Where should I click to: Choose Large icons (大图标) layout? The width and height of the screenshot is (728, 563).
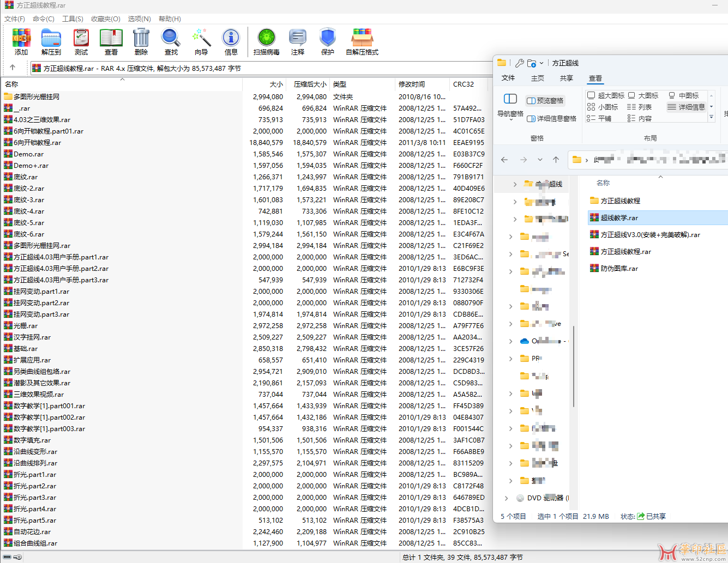[x=643, y=95]
